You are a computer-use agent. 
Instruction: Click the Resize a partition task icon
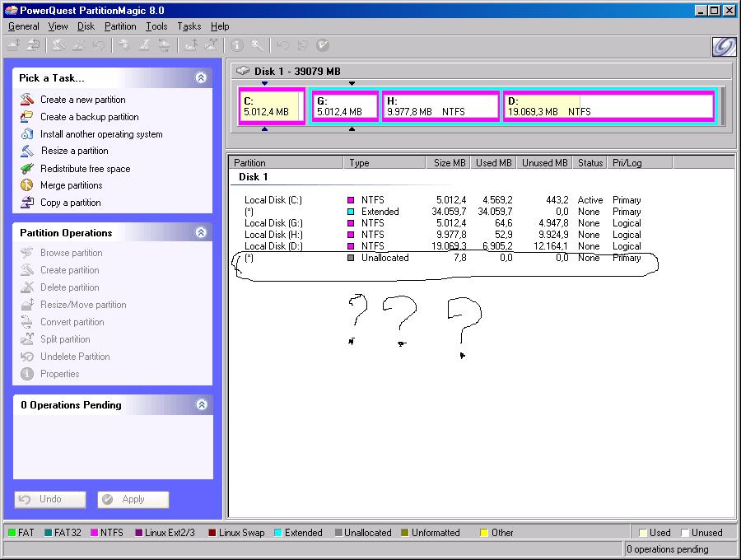pyautogui.click(x=27, y=151)
